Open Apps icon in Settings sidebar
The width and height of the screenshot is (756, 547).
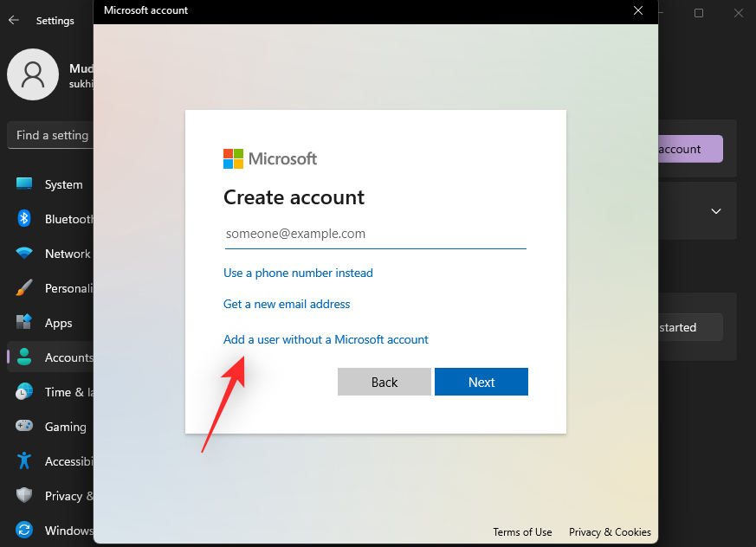tap(24, 322)
